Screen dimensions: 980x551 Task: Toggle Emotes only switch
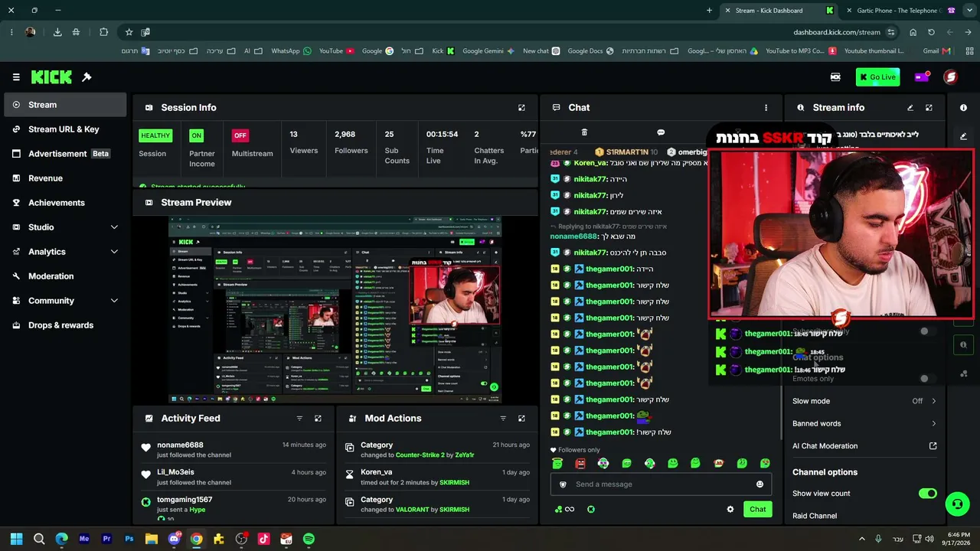tap(928, 379)
